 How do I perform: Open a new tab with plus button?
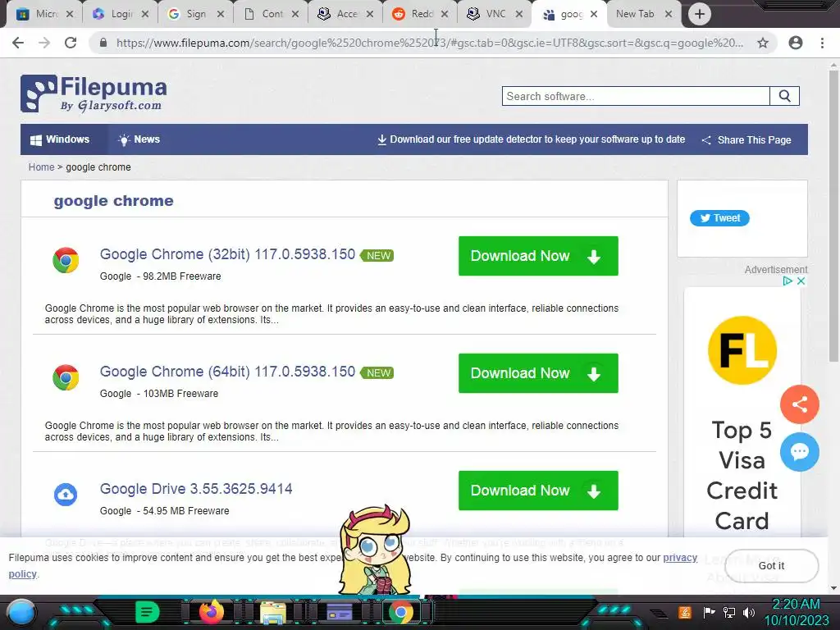coord(699,14)
